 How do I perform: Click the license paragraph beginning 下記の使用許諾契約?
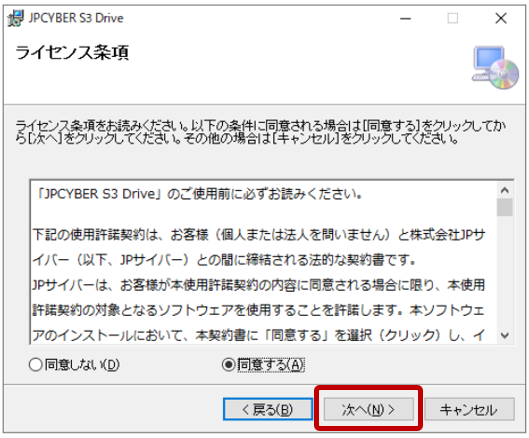(259, 247)
